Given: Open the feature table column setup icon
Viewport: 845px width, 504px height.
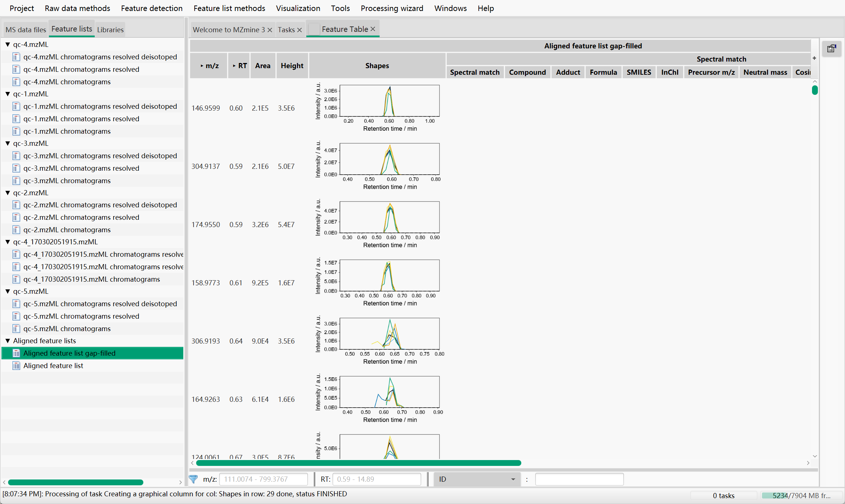Looking at the screenshot, I should click(x=831, y=48).
